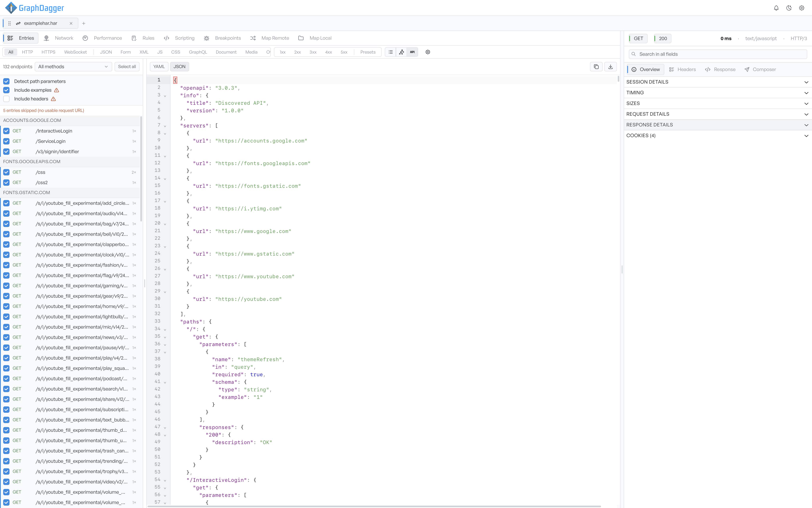The height and width of the screenshot is (508, 812).
Task: Filter by 2xx status codes
Action: [297, 52]
